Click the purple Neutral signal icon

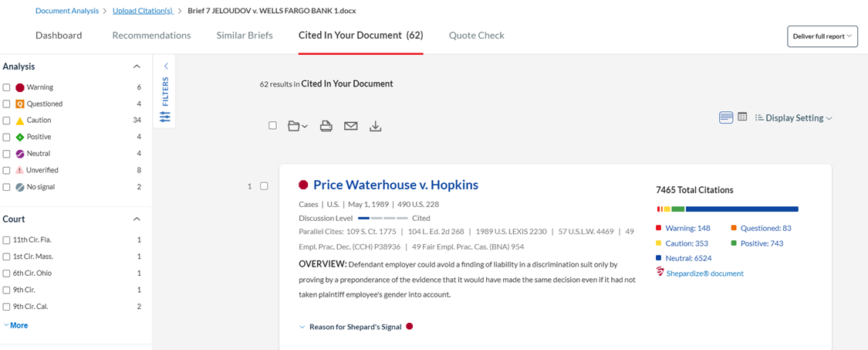(20, 154)
